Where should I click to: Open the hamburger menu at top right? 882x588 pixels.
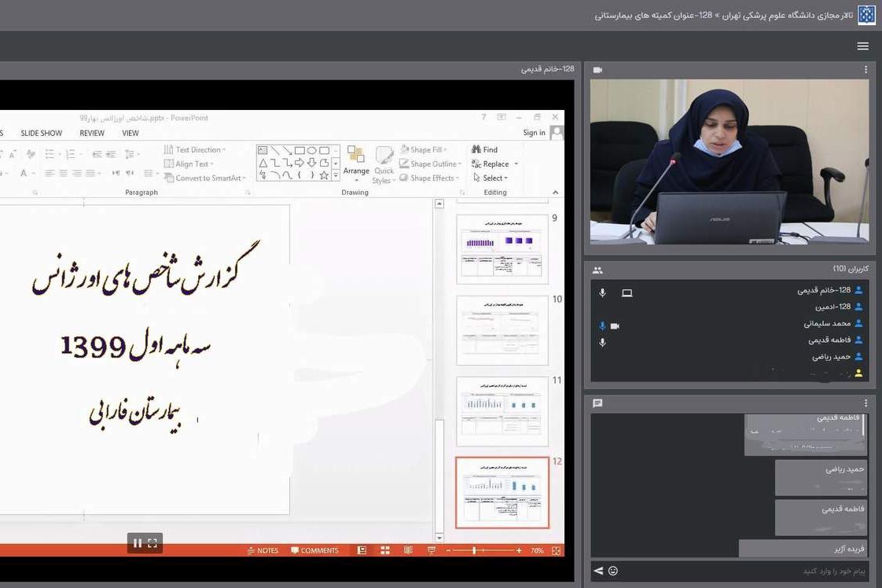pyautogui.click(x=863, y=46)
